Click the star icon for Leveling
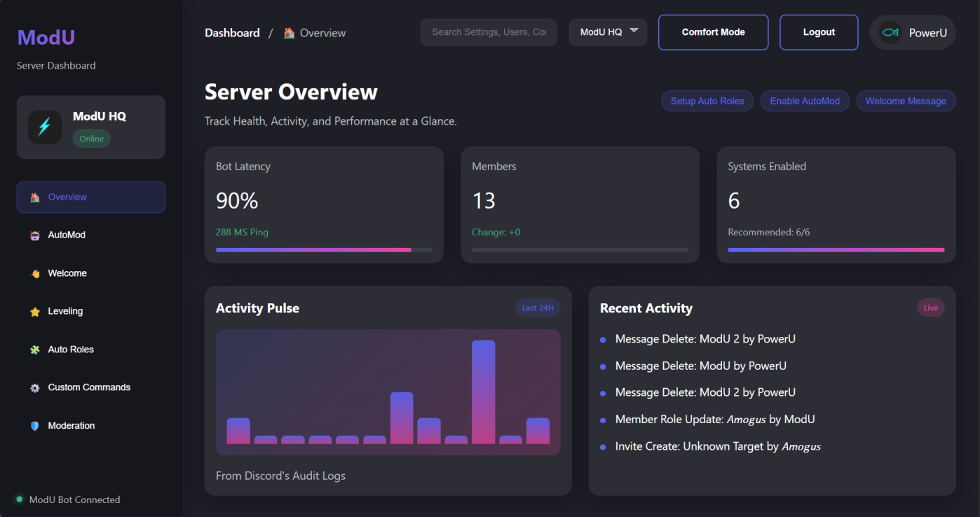Image resolution: width=980 pixels, height=517 pixels. [35, 312]
